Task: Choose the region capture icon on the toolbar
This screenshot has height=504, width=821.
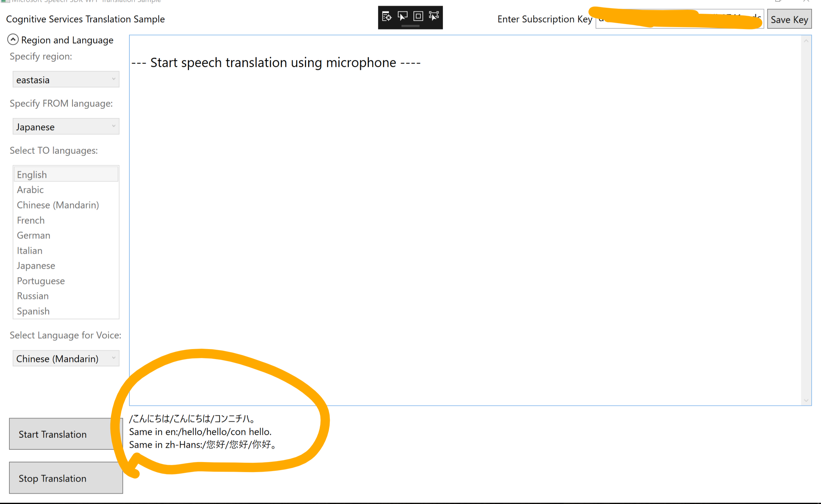Action: click(x=418, y=16)
